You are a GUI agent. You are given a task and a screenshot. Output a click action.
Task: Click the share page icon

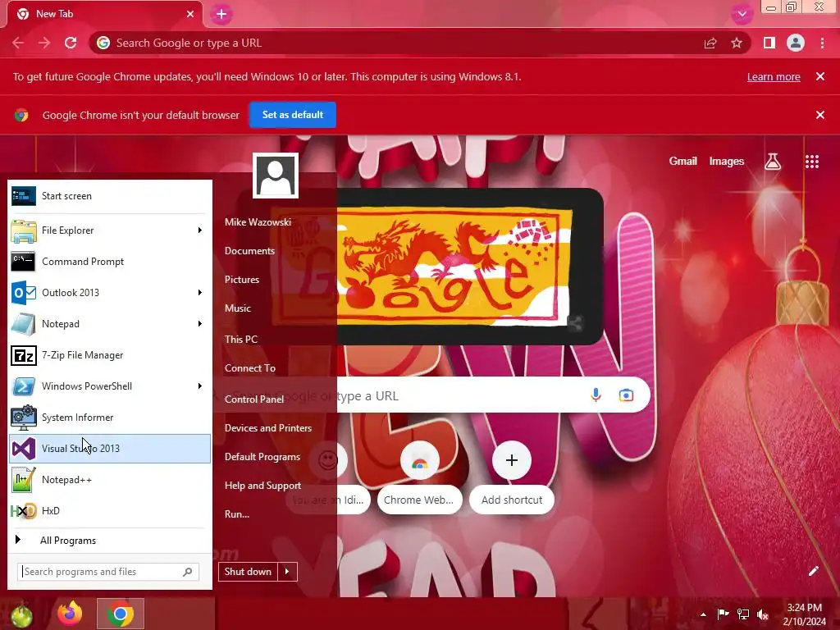pyautogui.click(x=710, y=43)
